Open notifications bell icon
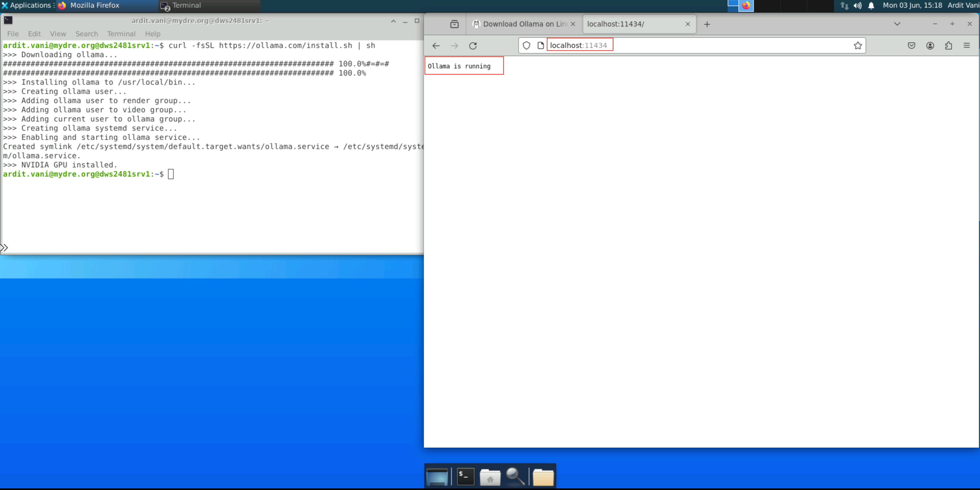This screenshot has width=980, height=490. 871,6
